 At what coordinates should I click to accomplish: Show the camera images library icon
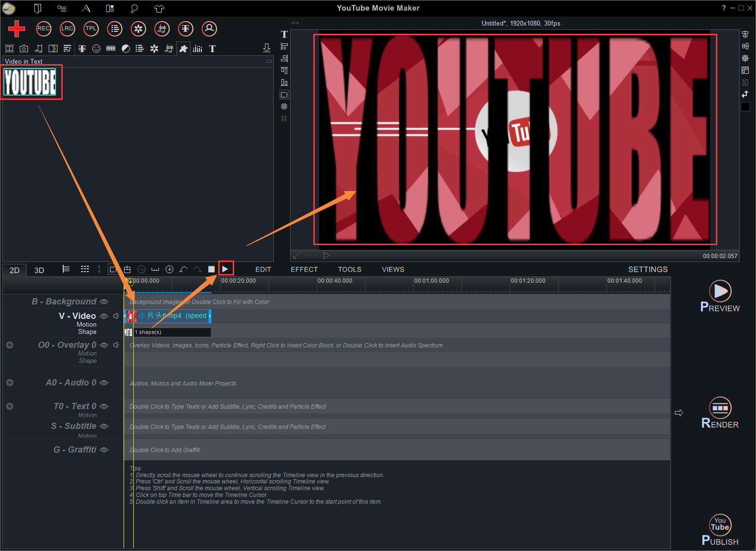[x=24, y=48]
